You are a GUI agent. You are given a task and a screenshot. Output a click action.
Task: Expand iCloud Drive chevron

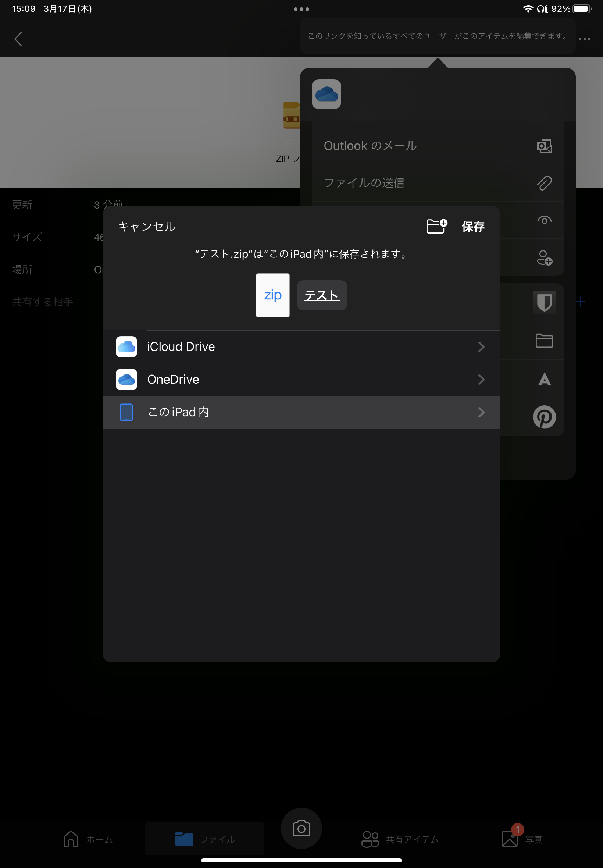tap(481, 347)
